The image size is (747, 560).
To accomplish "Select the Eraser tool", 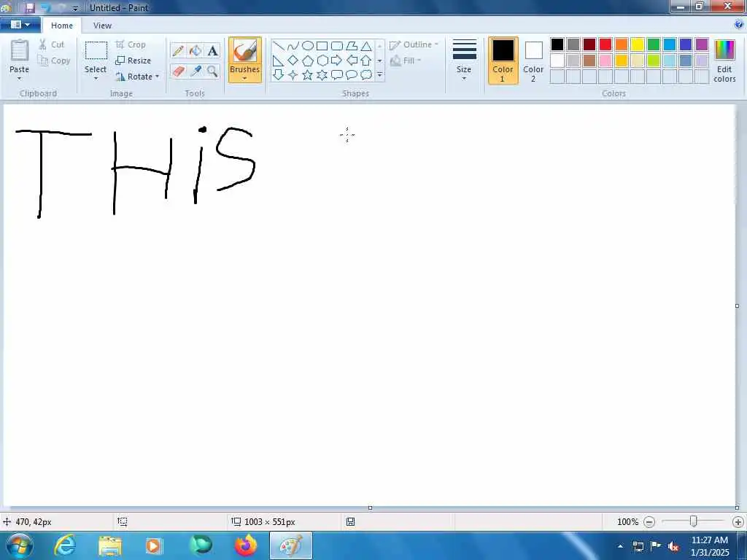I will [178, 71].
